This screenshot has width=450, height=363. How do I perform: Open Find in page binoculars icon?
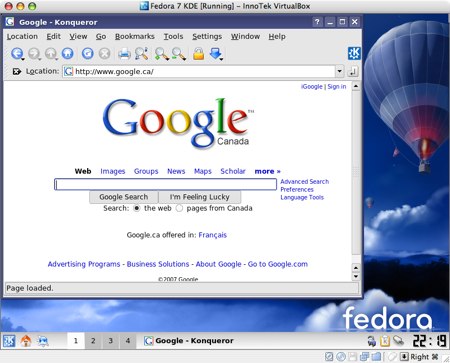141,54
